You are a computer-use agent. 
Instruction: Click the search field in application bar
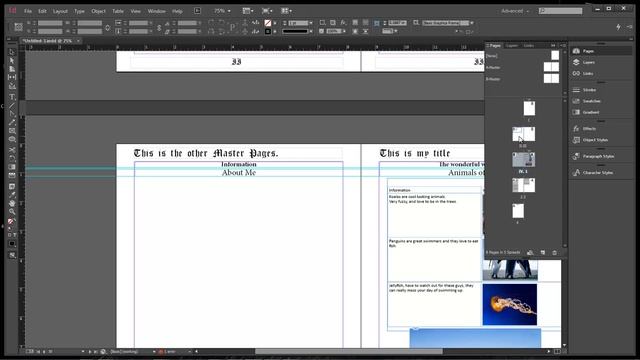(560, 11)
